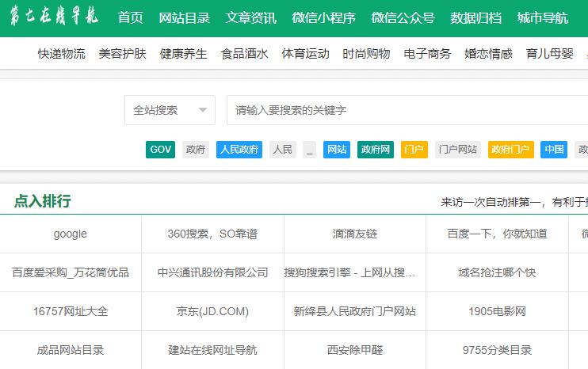Open 微信公众号 in the top nav
The height and width of the screenshot is (369, 588).
(x=403, y=17)
